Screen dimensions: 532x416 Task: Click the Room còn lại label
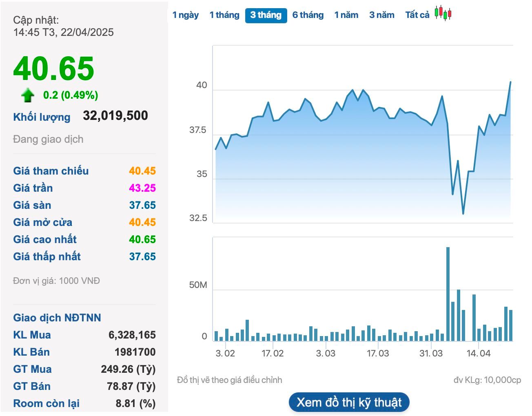[47, 403]
